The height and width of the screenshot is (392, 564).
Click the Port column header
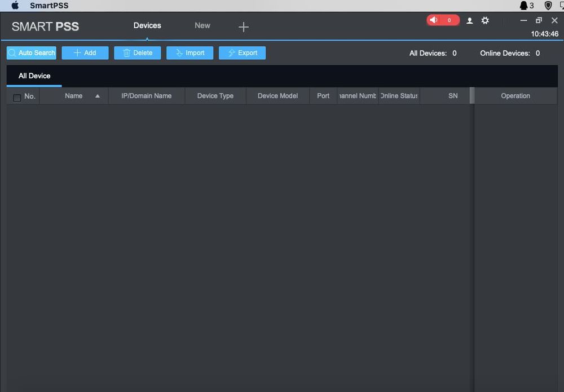point(323,96)
